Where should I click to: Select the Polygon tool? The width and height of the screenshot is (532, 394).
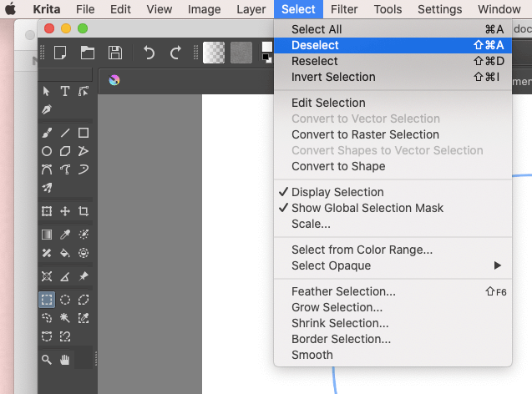coord(65,151)
